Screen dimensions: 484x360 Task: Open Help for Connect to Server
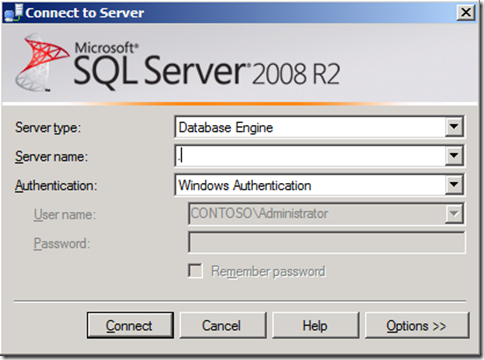point(315,325)
